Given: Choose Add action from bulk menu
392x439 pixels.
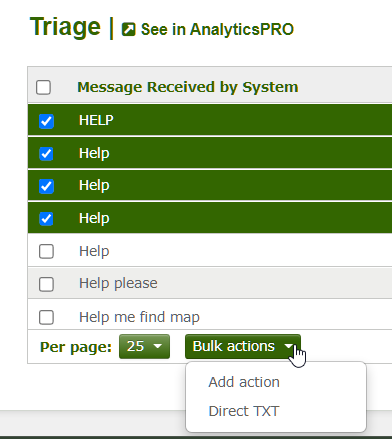Looking at the screenshot, I should click(244, 382).
